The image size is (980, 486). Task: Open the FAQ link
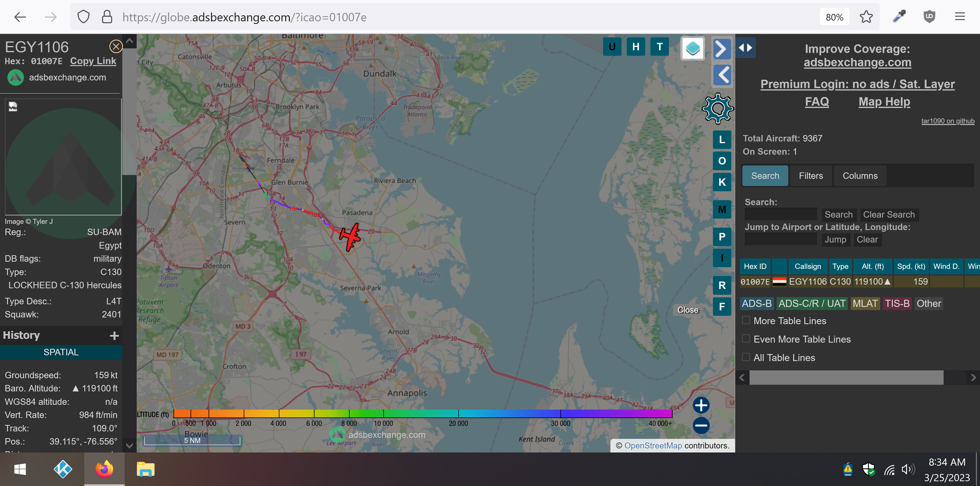(x=816, y=102)
